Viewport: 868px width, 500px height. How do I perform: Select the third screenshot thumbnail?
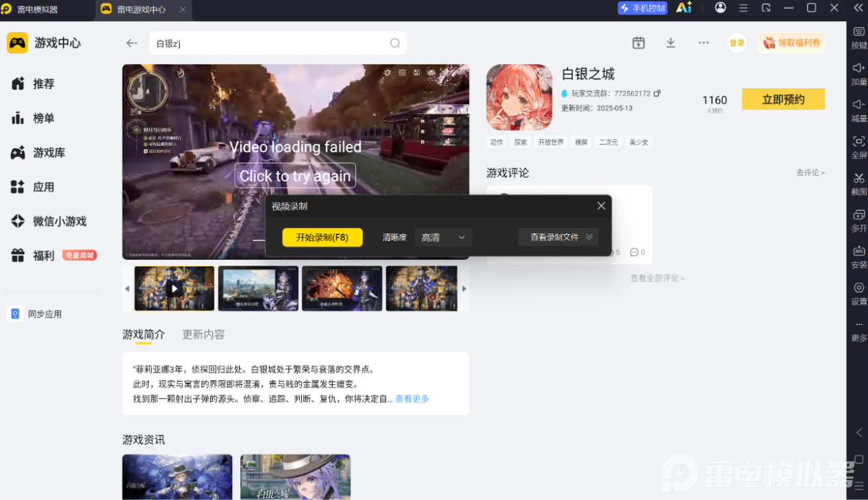pyautogui.click(x=342, y=288)
